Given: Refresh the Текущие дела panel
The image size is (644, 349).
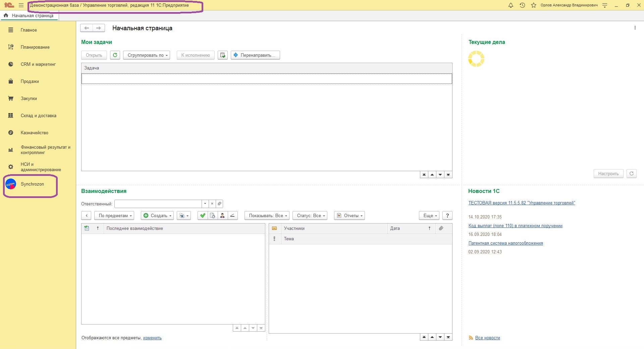Looking at the screenshot, I should tap(631, 173).
